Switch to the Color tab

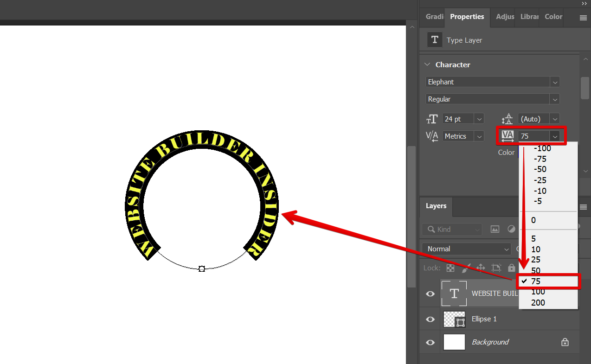[552, 17]
